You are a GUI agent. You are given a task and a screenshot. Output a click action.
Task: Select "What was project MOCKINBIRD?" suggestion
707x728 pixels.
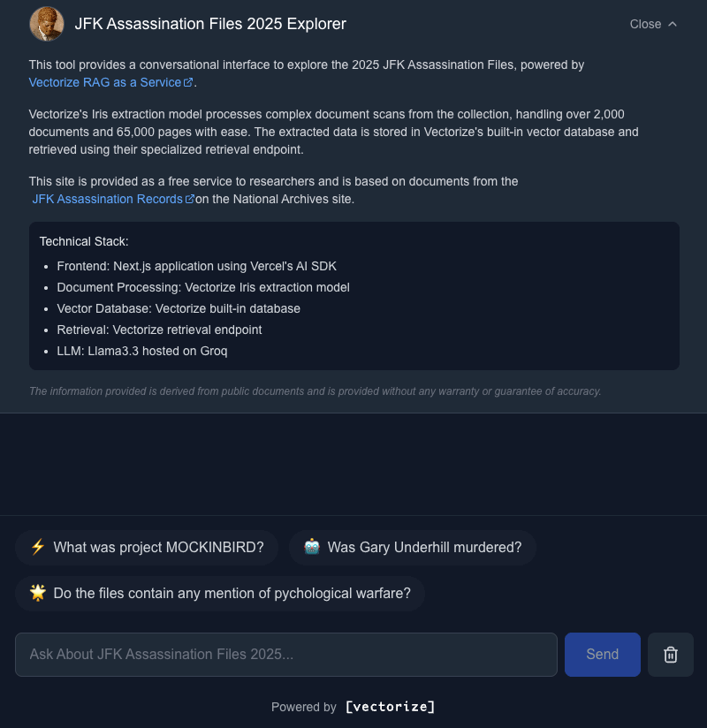tap(158, 547)
